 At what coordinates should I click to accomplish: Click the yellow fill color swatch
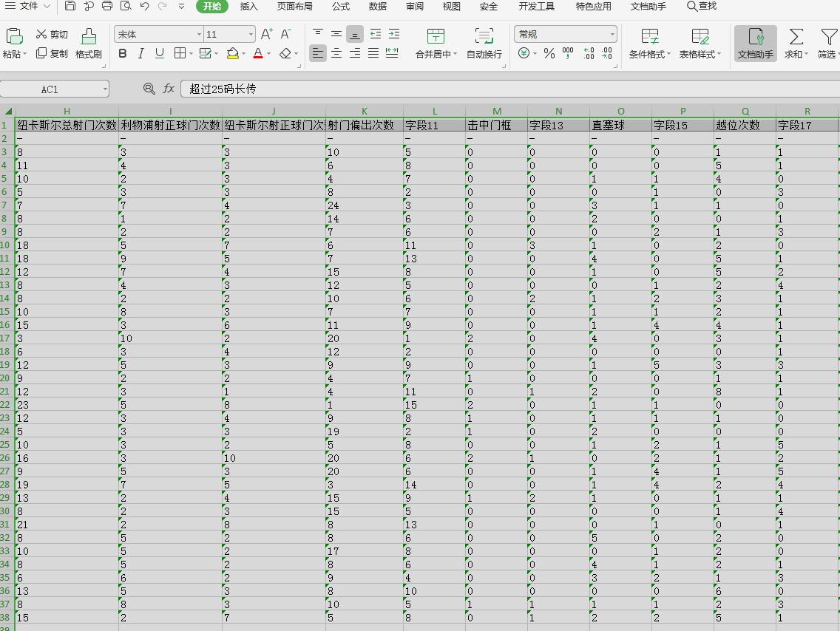click(233, 53)
